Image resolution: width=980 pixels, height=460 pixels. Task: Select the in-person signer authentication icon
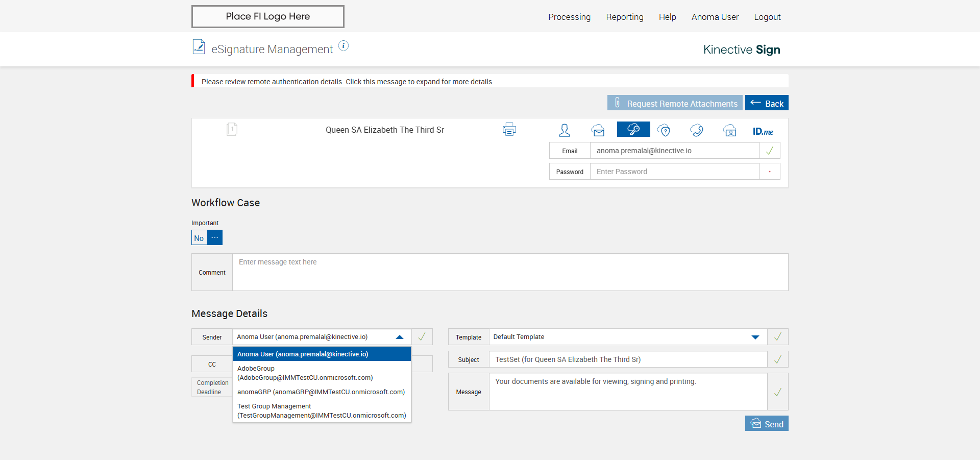click(x=565, y=130)
